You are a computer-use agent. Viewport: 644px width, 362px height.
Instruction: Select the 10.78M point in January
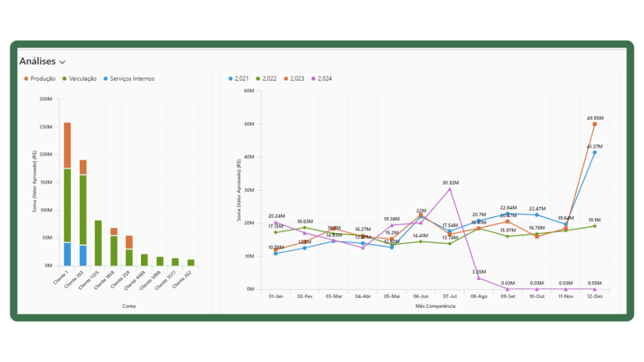click(x=276, y=253)
